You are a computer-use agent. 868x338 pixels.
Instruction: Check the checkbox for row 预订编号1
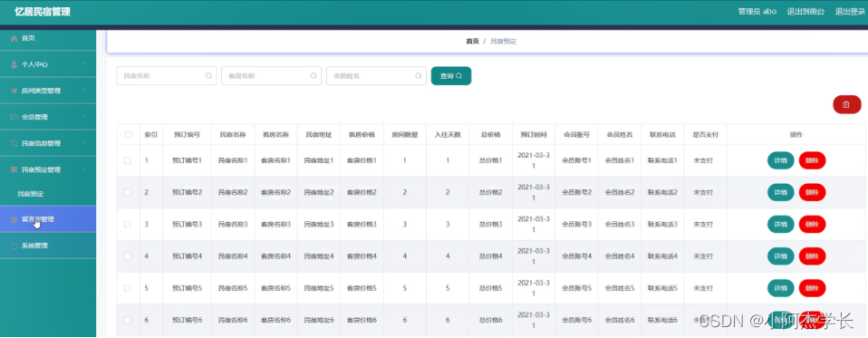(x=128, y=160)
